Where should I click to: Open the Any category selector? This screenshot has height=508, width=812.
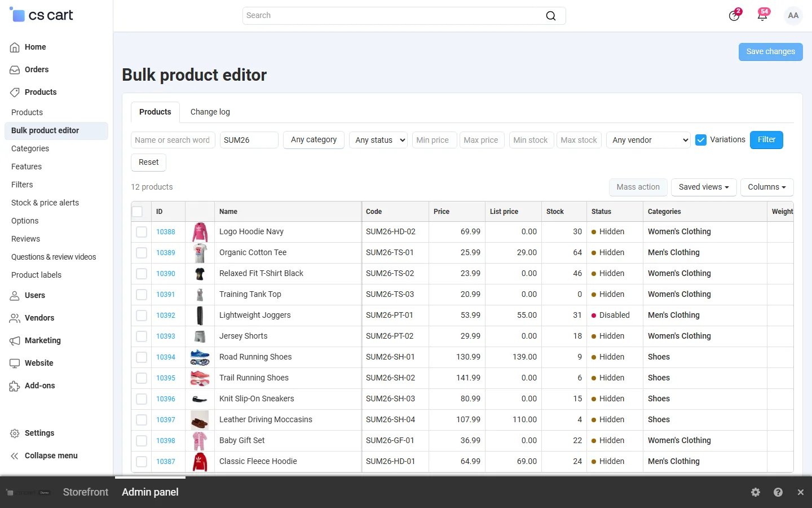(314, 140)
